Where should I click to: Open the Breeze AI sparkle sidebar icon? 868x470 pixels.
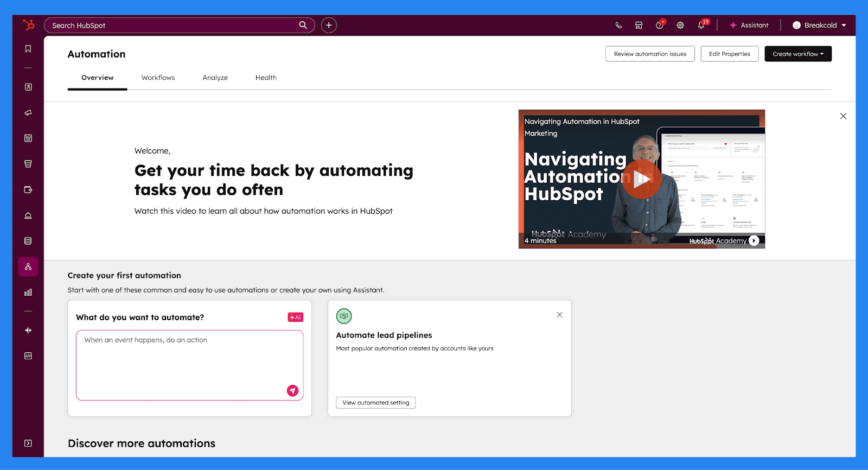[x=28, y=330]
